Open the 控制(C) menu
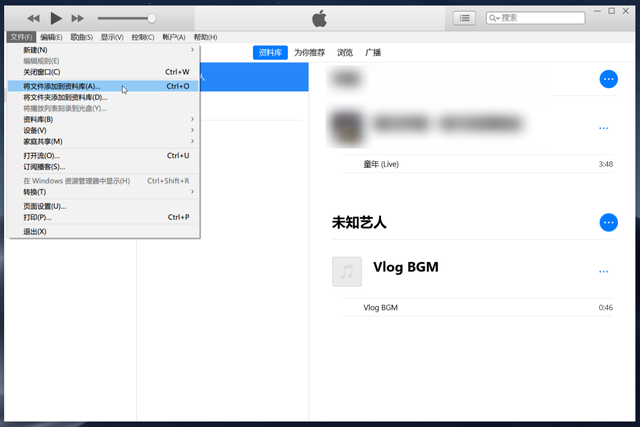 click(x=143, y=37)
